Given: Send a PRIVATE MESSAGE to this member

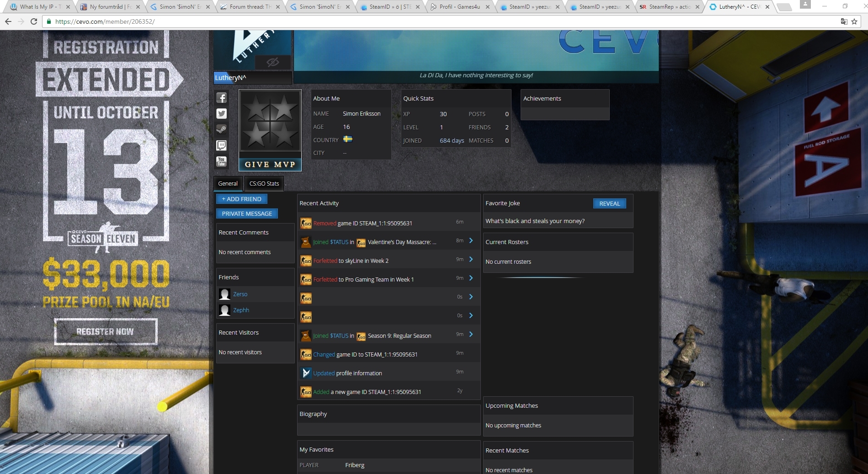Looking at the screenshot, I should point(247,214).
